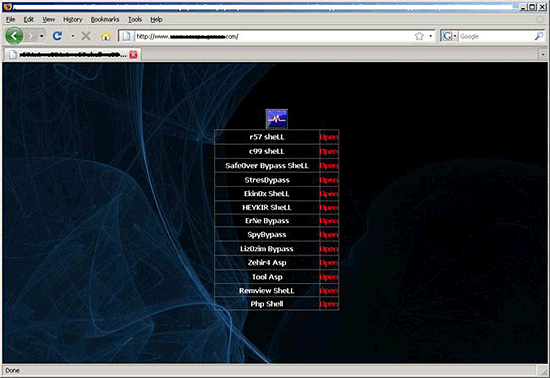550x378 pixels.
Task: Expand the Google search engine dropdown
Action: [455, 36]
